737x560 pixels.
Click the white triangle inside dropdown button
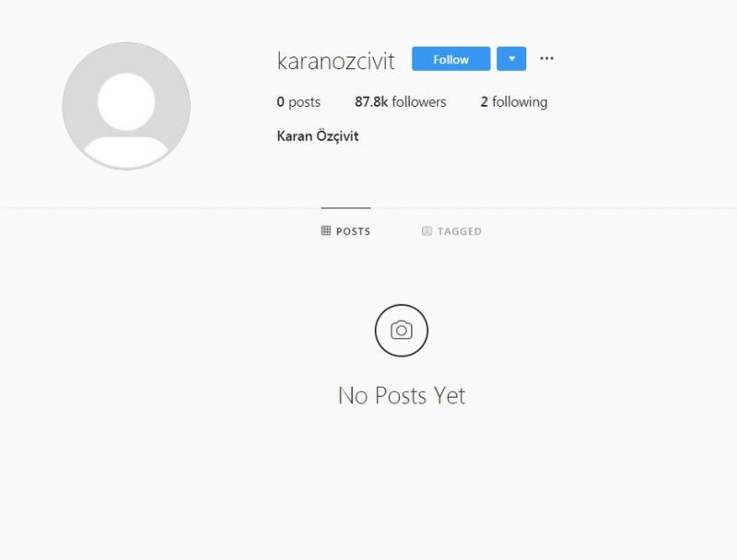(512, 59)
